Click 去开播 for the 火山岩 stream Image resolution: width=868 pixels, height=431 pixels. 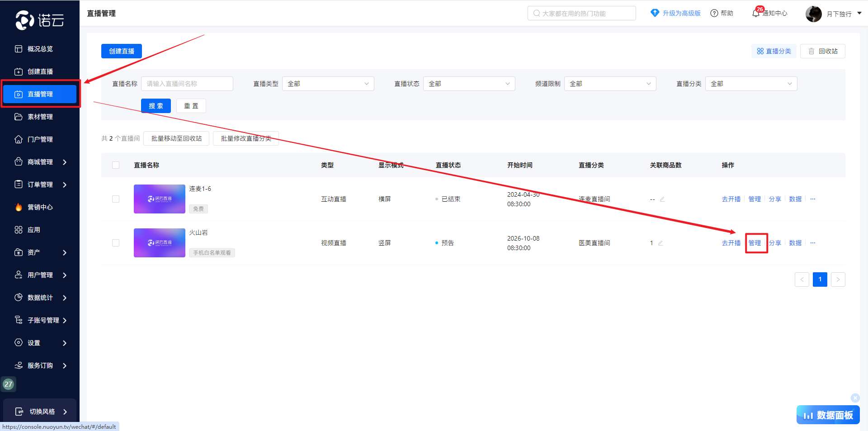(731, 243)
